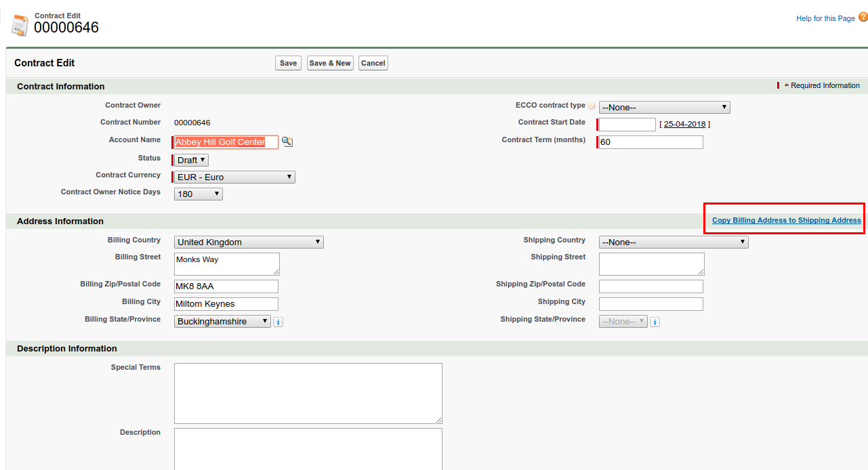This screenshot has height=470, width=868.
Task: Click the Shipping State/Province info icon
Action: (655, 322)
